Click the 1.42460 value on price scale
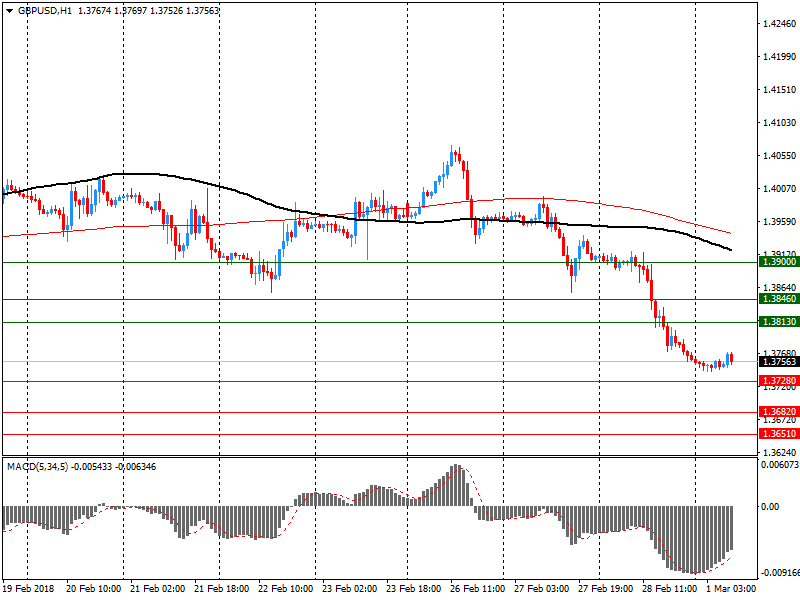 pyautogui.click(x=778, y=23)
